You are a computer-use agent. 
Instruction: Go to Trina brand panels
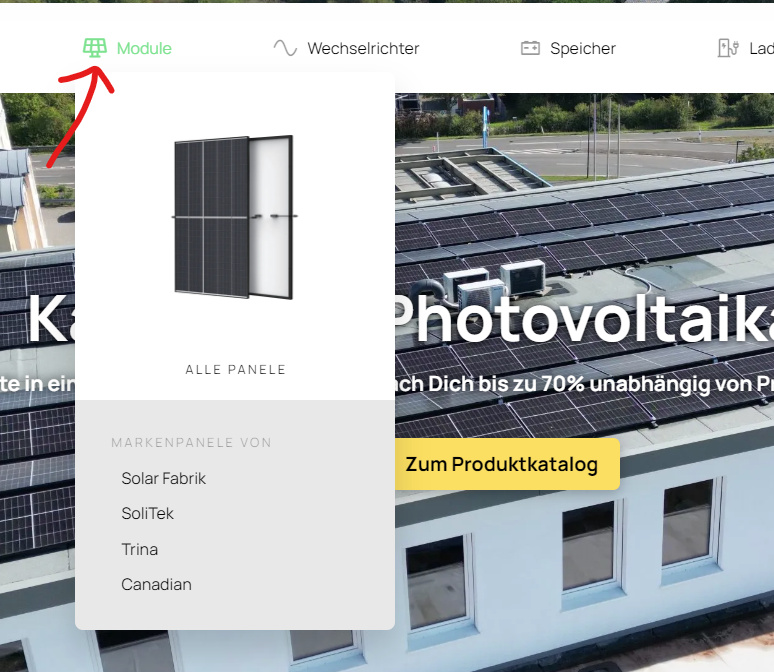click(140, 549)
